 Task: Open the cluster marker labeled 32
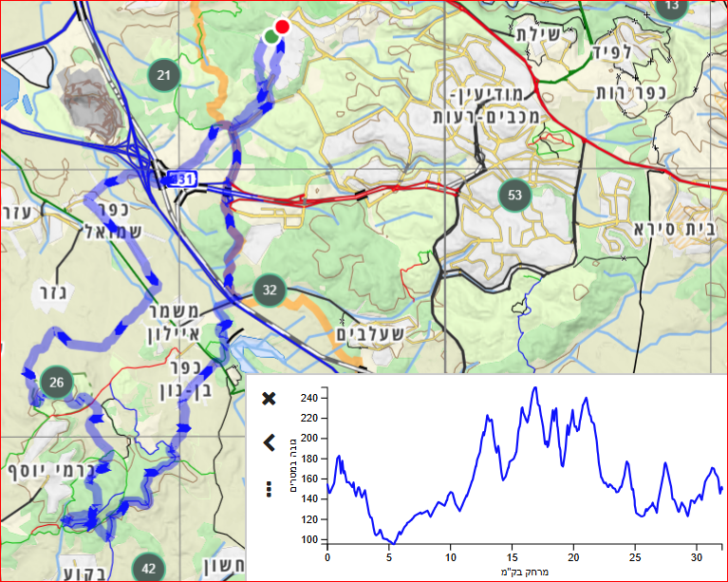coord(270,290)
